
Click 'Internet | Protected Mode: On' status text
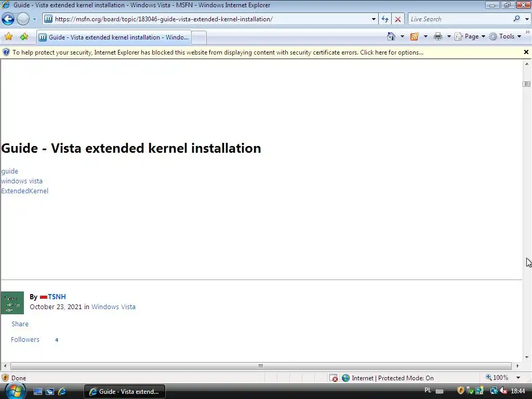pos(393,378)
